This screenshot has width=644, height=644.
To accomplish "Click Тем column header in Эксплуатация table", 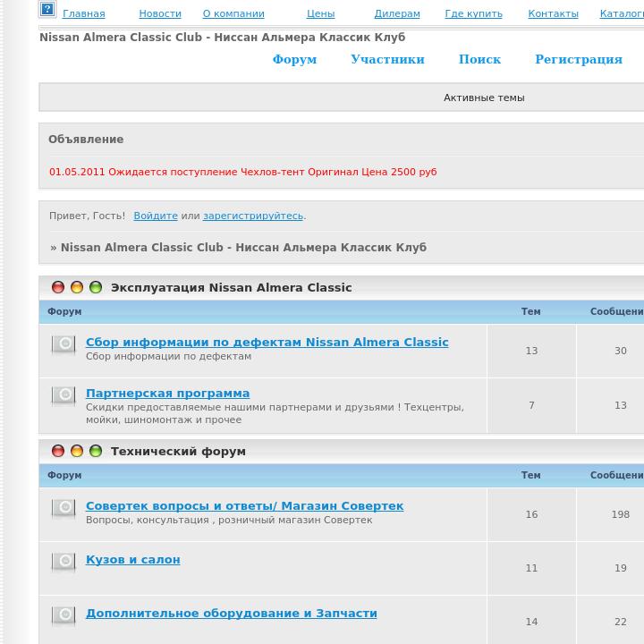I will 530,311.
